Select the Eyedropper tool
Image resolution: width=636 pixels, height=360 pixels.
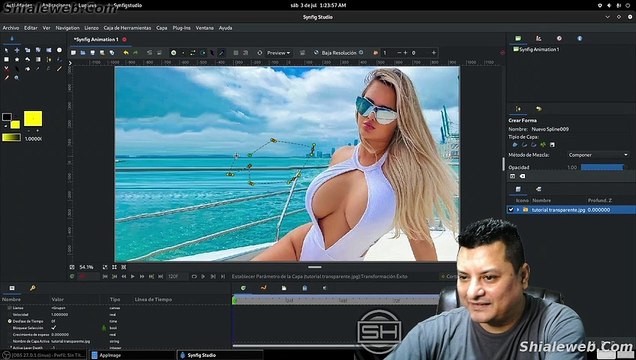pyautogui.click(x=38, y=69)
